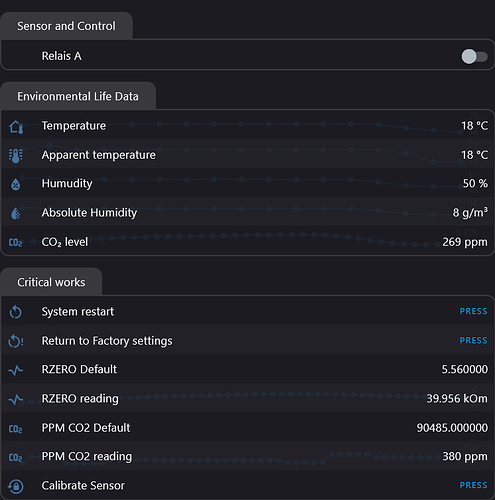Click the Calibrate Sensor lock-reset icon

point(16,486)
